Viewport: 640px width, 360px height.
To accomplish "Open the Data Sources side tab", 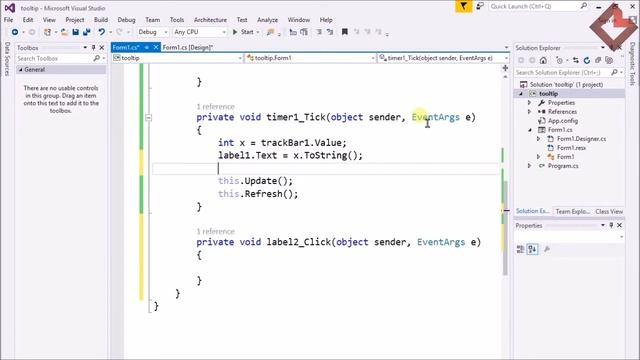I will (x=7, y=59).
